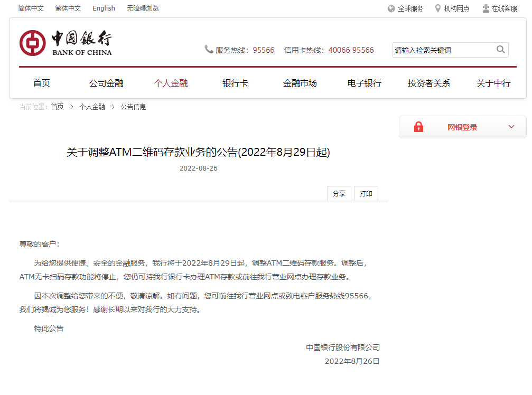Click 个人金融 in the breadcrumb
Viewport: 532px width, 395px height.
(92, 107)
